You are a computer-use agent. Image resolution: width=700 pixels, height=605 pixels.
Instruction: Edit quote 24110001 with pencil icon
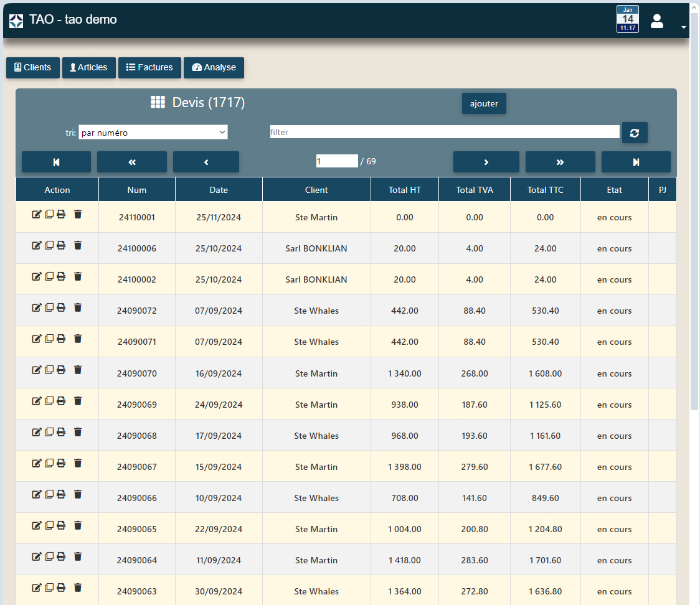point(37,214)
